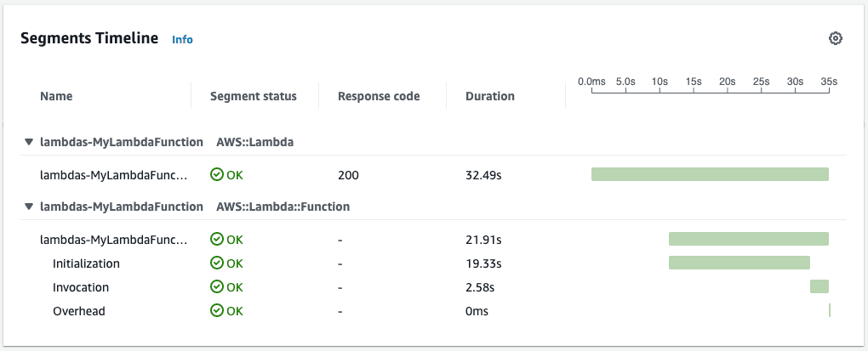This screenshot has width=868, height=351.
Task: Select the Duration column header
Action: pos(490,96)
